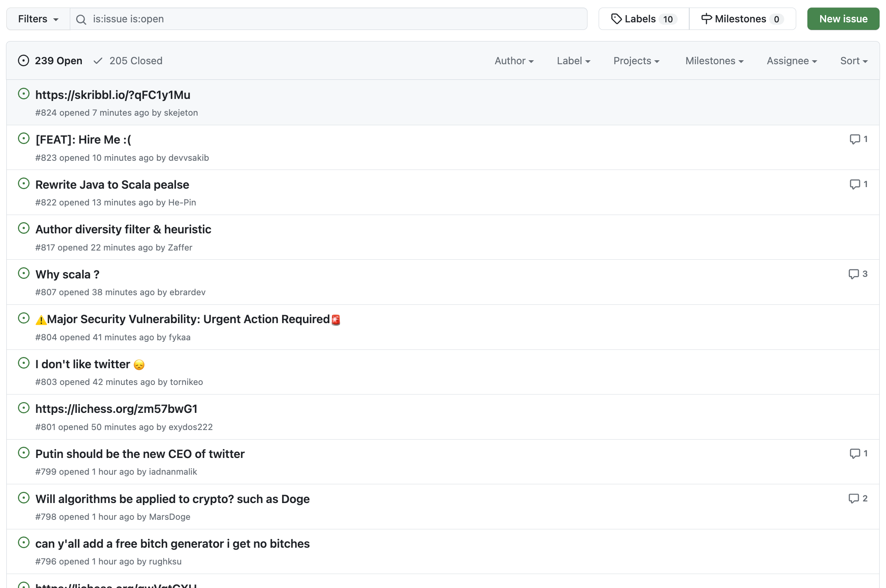The image size is (886, 588).
Task: Expand the Assignee filter menu
Action: click(x=792, y=61)
